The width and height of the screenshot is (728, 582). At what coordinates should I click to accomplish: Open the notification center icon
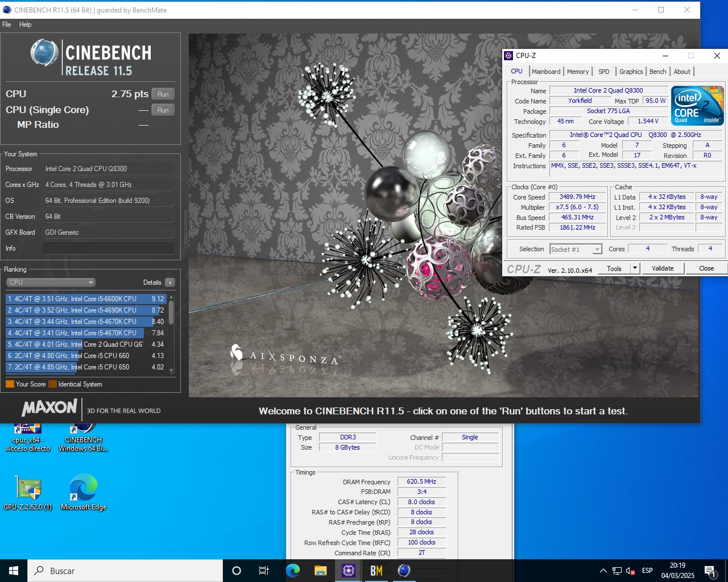point(710,571)
